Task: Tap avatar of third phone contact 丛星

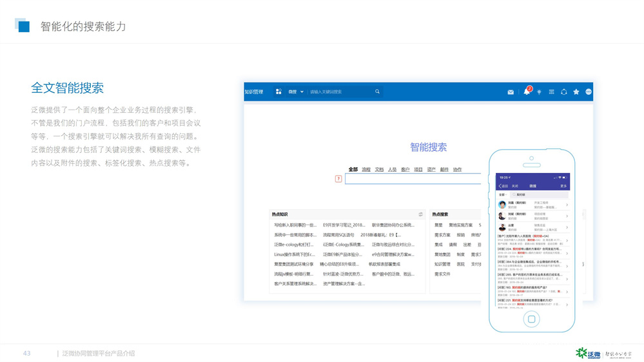Action: click(x=502, y=227)
